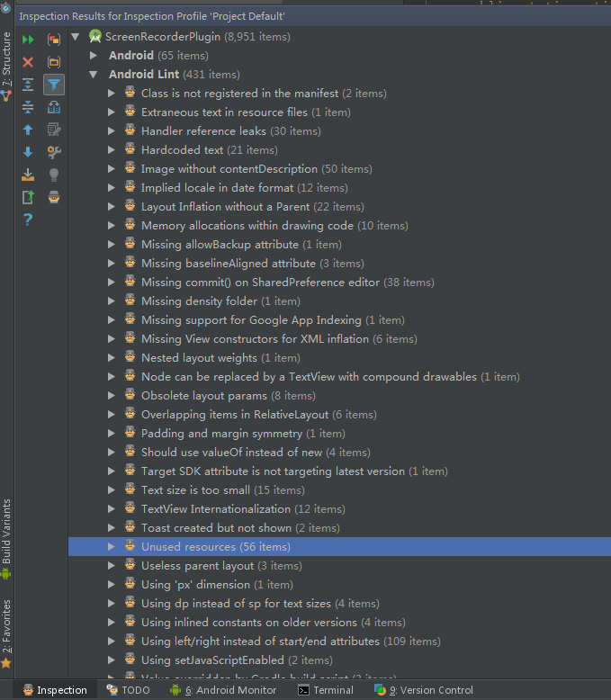Rerun the inspection with green double-arrow
This screenshot has width=611, height=700.
(28, 40)
